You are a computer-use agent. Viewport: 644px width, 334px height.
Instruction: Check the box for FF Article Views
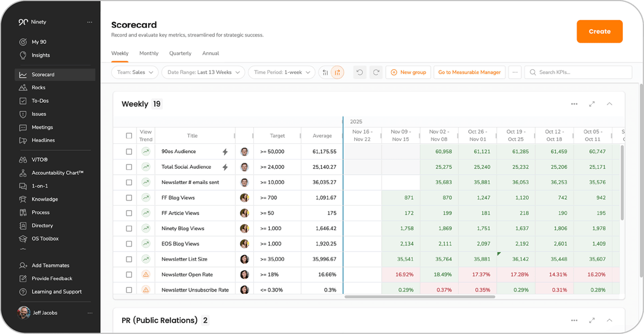pos(129,213)
